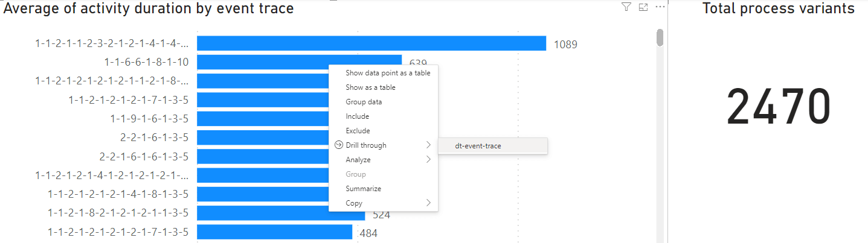
Task: Expand the Analyze submenu chevron
Action: pos(428,160)
